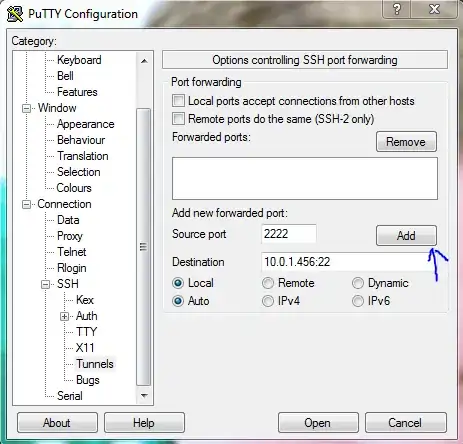This screenshot has width=463, height=444.
Task: Select the Remote radio button
Action: pyautogui.click(x=268, y=283)
